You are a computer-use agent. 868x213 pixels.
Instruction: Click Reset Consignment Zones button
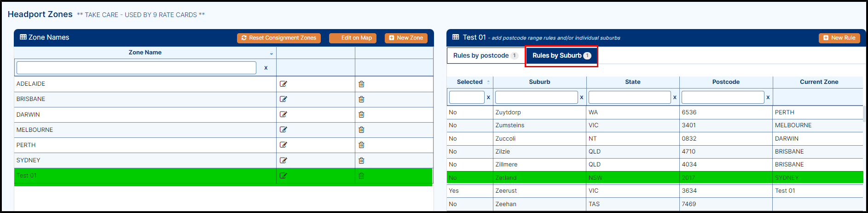tap(279, 38)
